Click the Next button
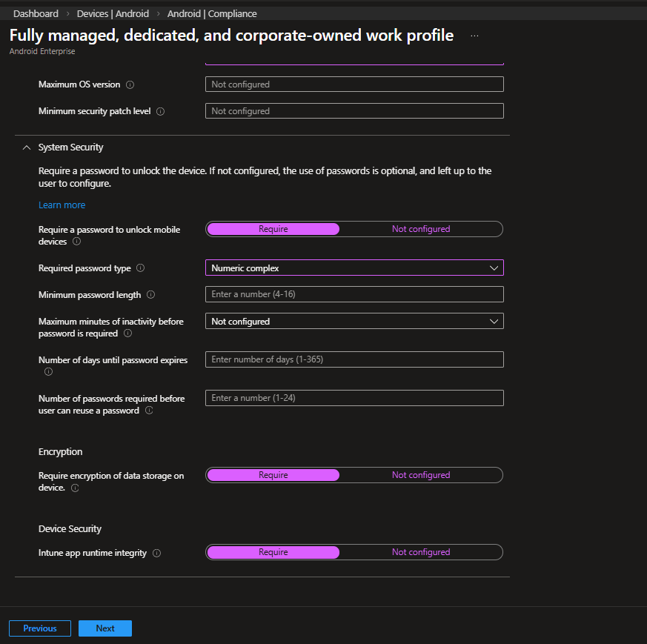 coord(105,628)
